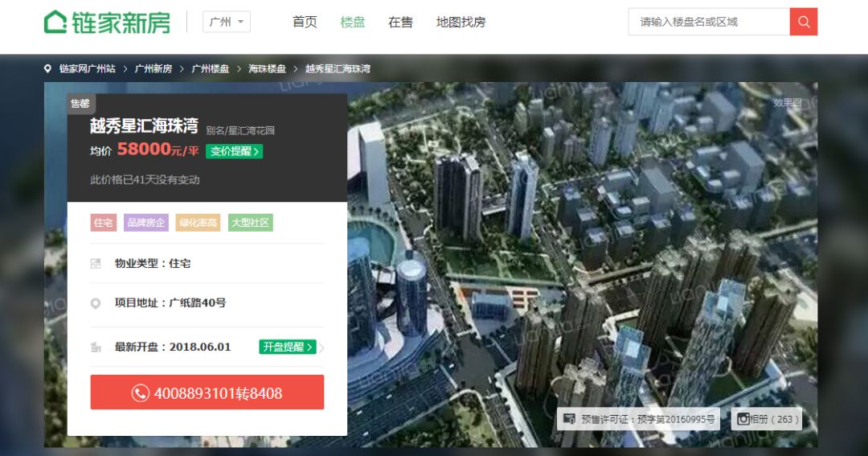Click 此价格已41天没有变动 note
868x456 pixels.
(145, 179)
